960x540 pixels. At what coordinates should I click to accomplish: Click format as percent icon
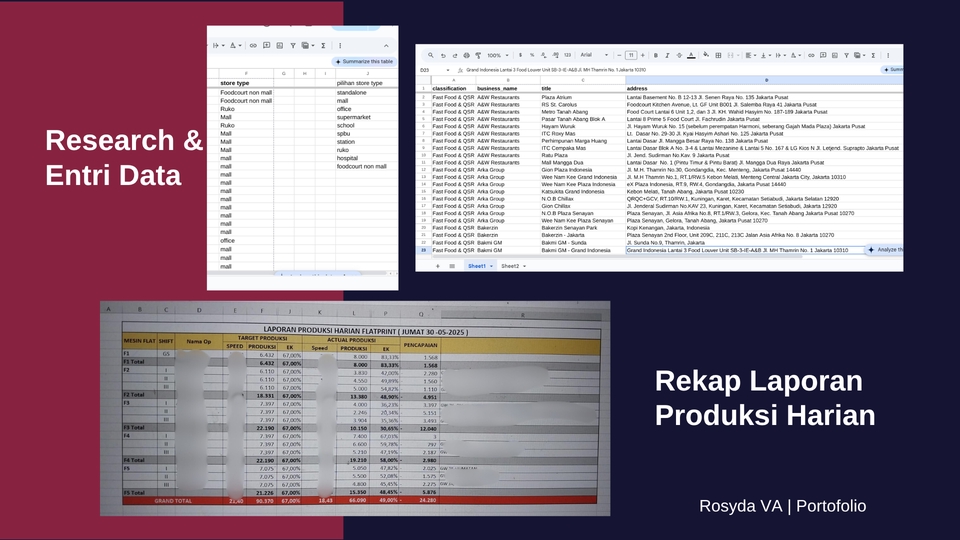coord(534,55)
